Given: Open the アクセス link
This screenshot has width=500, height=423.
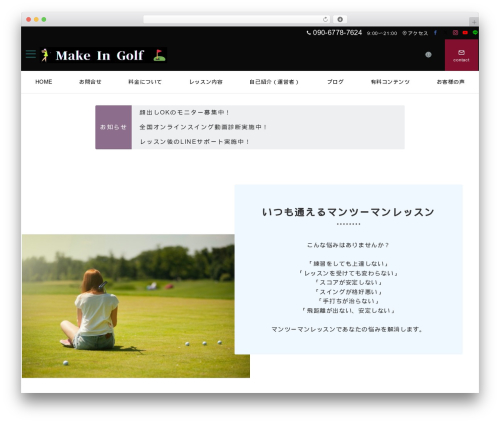Looking at the screenshot, I should point(415,33).
